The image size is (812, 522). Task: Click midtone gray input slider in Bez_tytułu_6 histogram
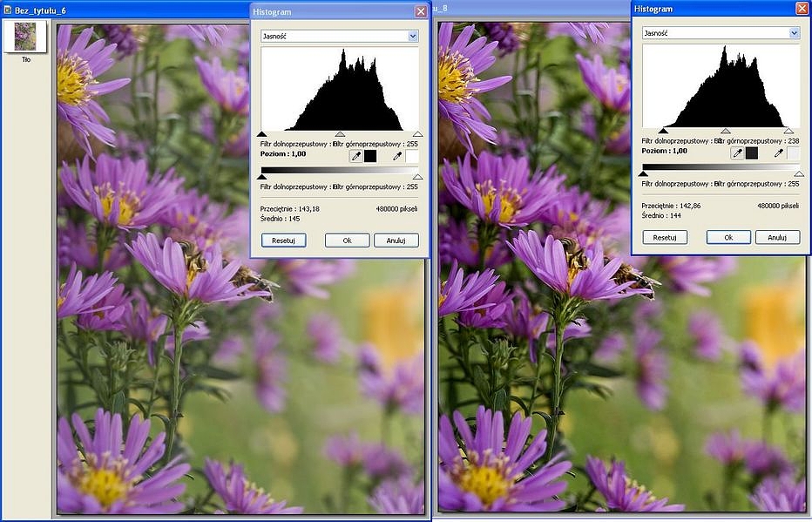coord(340,134)
